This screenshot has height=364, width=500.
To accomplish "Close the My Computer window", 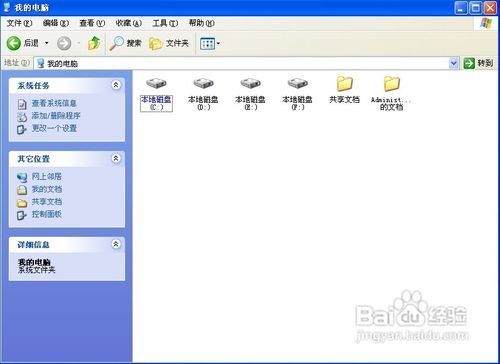I will click(490, 8).
